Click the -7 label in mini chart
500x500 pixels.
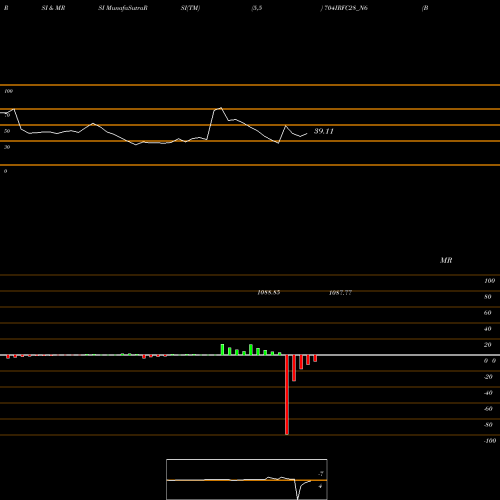[x=321, y=474]
